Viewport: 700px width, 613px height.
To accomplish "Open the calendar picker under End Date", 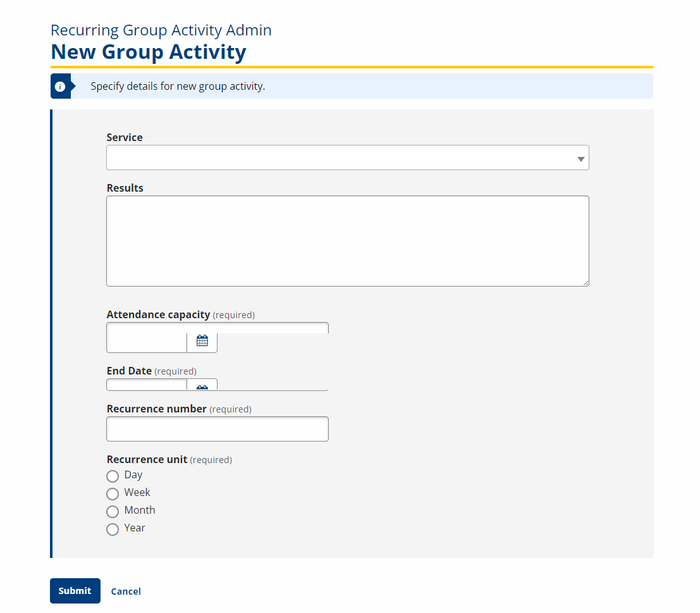I will [x=202, y=385].
